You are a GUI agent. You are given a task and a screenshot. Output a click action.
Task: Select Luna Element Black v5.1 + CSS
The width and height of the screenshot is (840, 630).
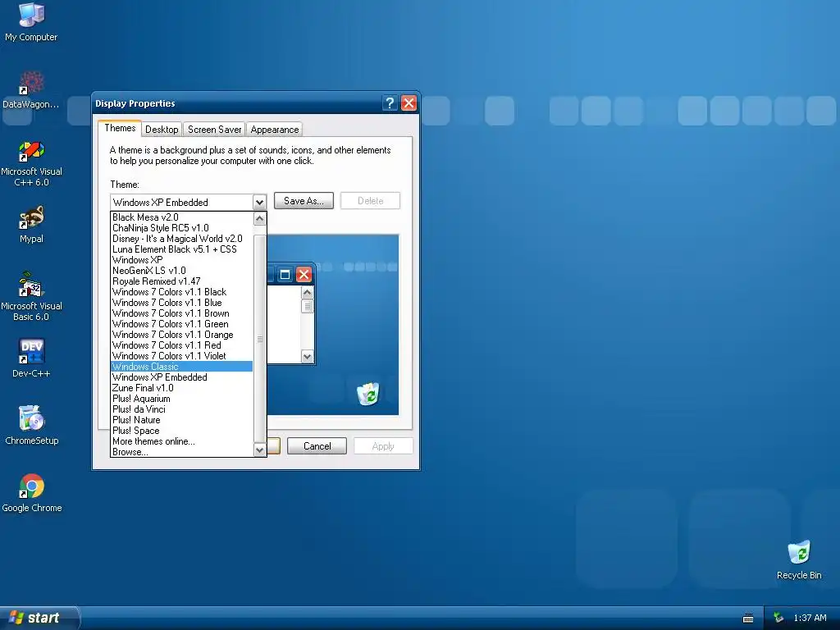[181, 249]
